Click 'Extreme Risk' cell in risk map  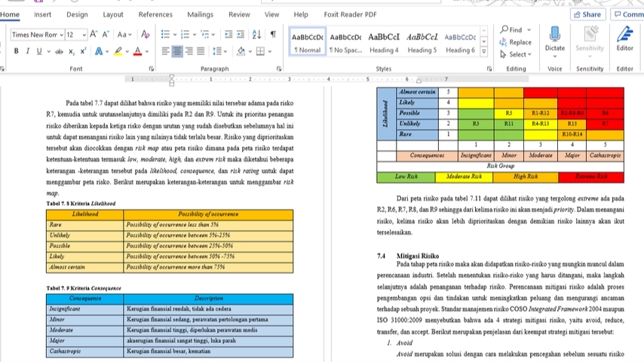point(591,176)
